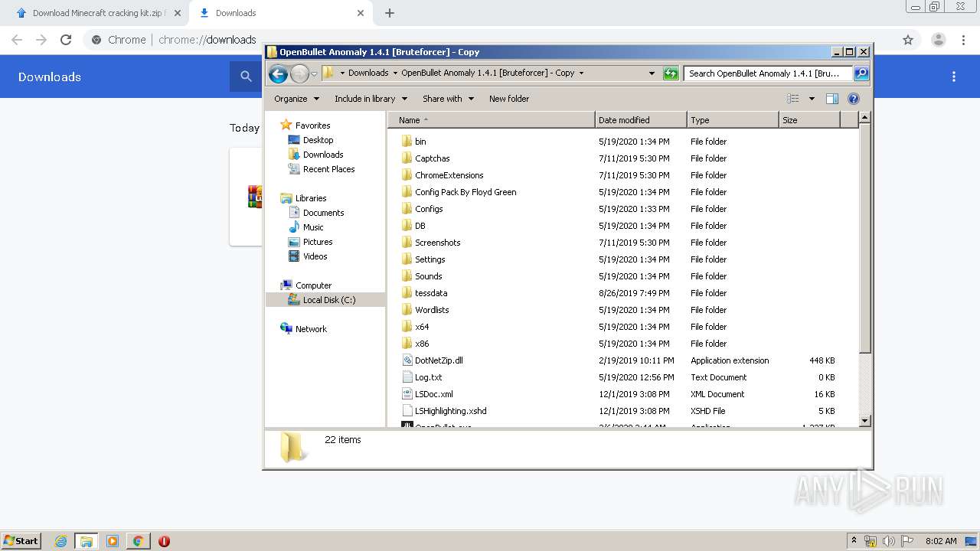Viewport: 980px width, 551px height.
Task: Open recent locations dropdown beside Forward arrow
Action: (314, 74)
